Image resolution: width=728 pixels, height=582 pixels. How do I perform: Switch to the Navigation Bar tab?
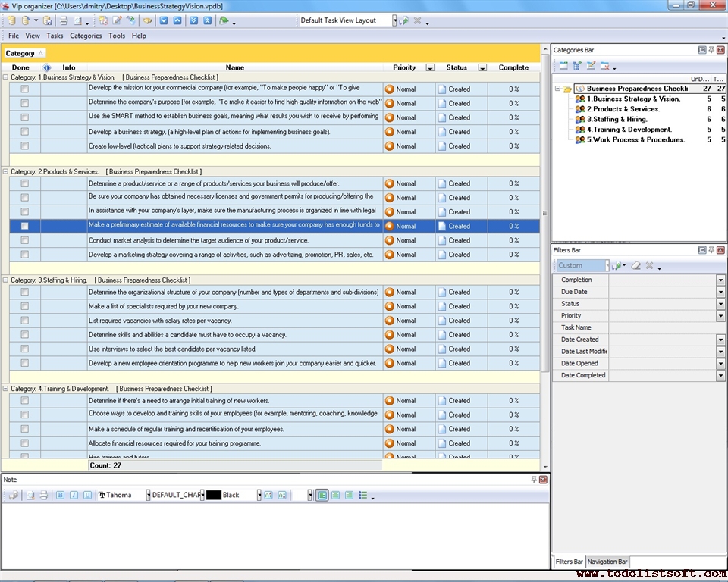pos(607,562)
